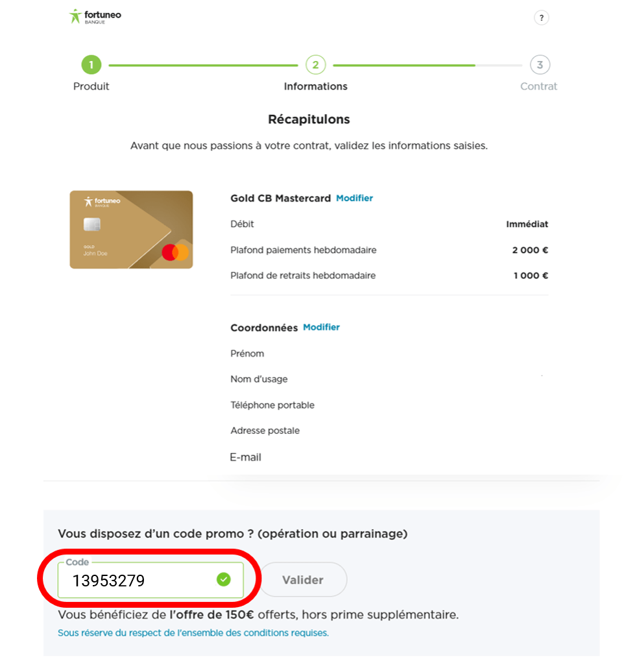Select the step 2 circle above Informations
The width and height of the screenshot is (624, 672).
pos(315,65)
